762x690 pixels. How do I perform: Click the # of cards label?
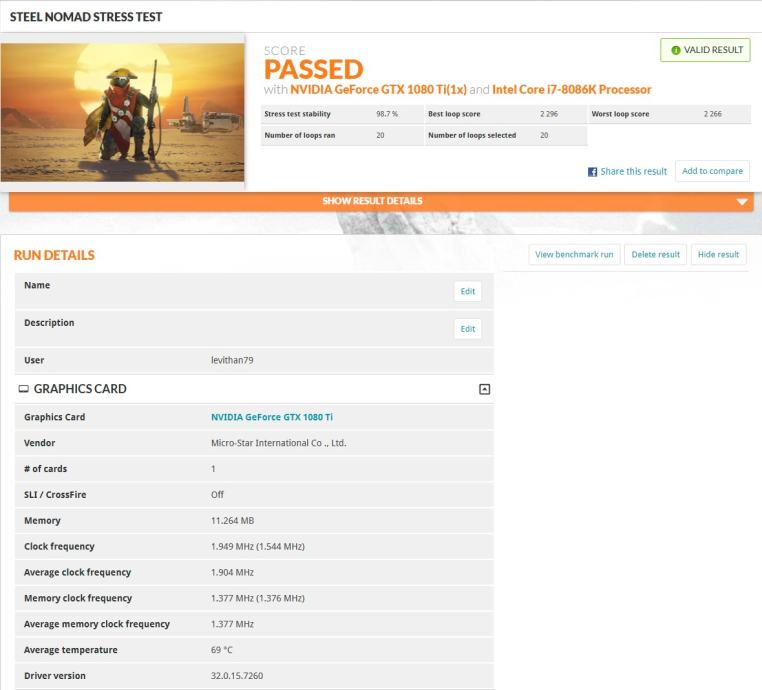pyautogui.click(x=46, y=468)
